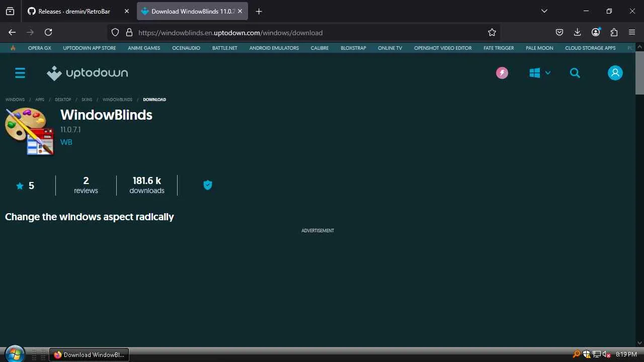Click the scrollbar down arrow
Screen dimensions: 644x362
pyautogui.click(x=639, y=343)
